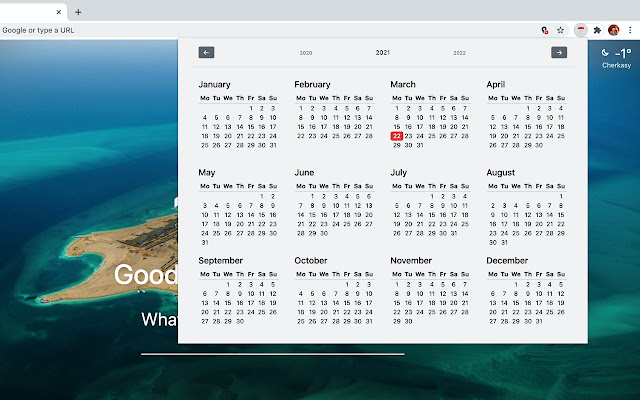Click the December month heading
Viewport: 640px width, 400px height.
(507, 260)
